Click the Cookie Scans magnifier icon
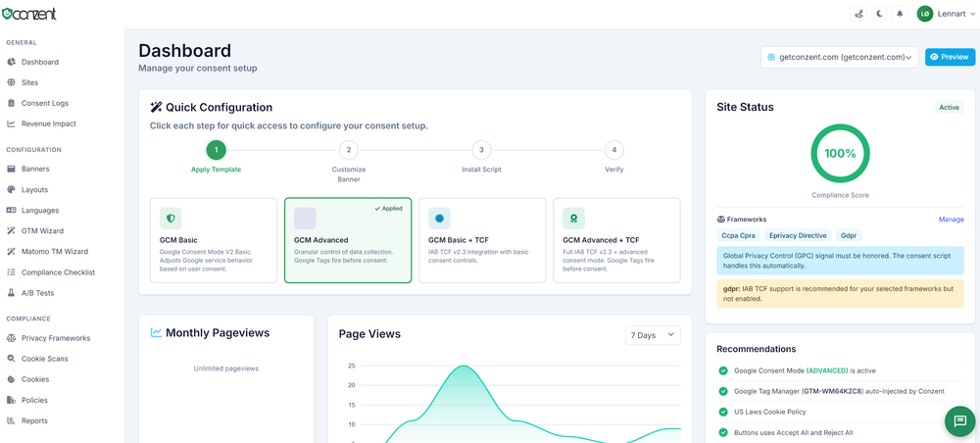Screen dimensions: 980x443 [11, 359]
